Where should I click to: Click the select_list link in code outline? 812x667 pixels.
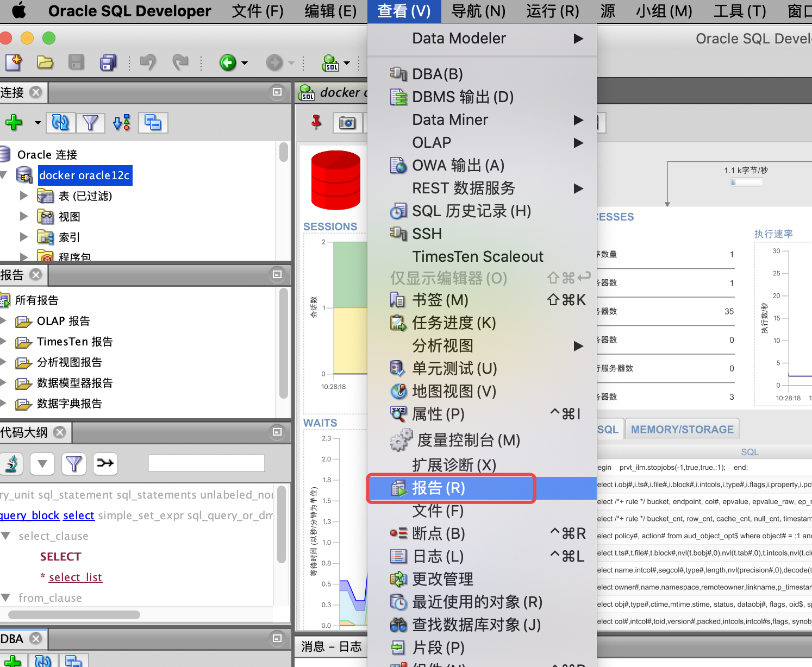click(75, 577)
